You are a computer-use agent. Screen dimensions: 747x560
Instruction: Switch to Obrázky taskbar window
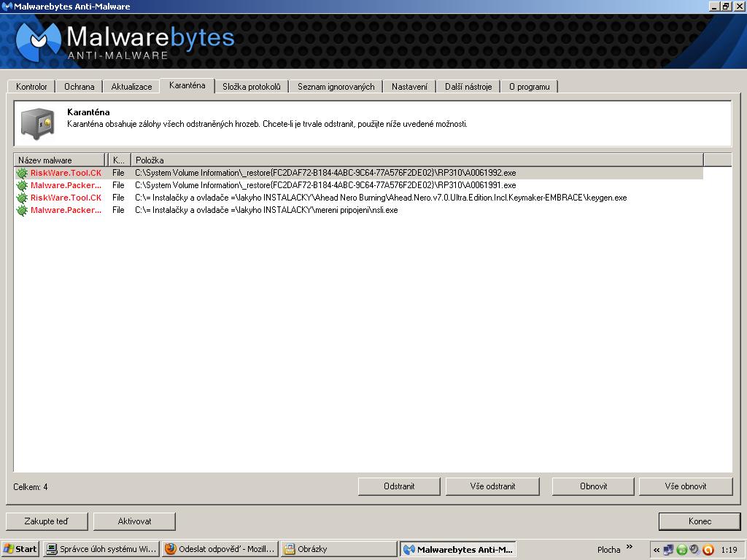[338, 549]
